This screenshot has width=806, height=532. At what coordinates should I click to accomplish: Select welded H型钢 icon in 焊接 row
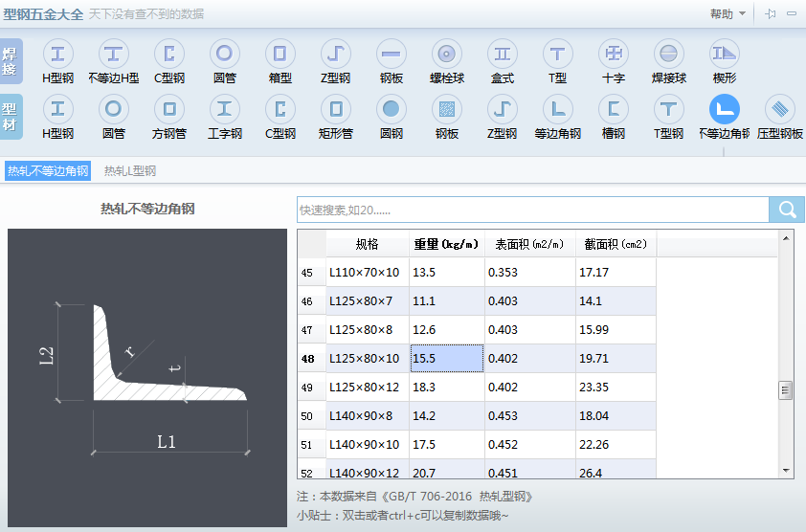pyautogui.click(x=57, y=54)
